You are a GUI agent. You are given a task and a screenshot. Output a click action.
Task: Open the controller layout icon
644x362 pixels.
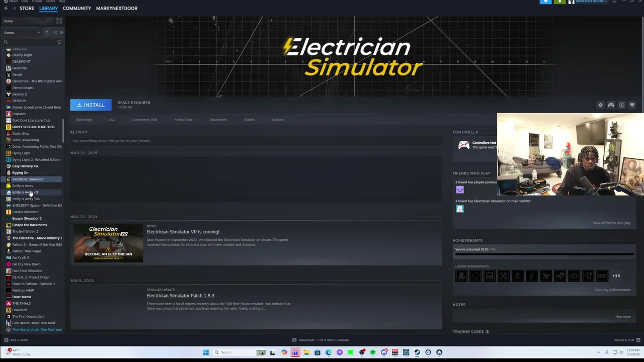click(611, 105)
